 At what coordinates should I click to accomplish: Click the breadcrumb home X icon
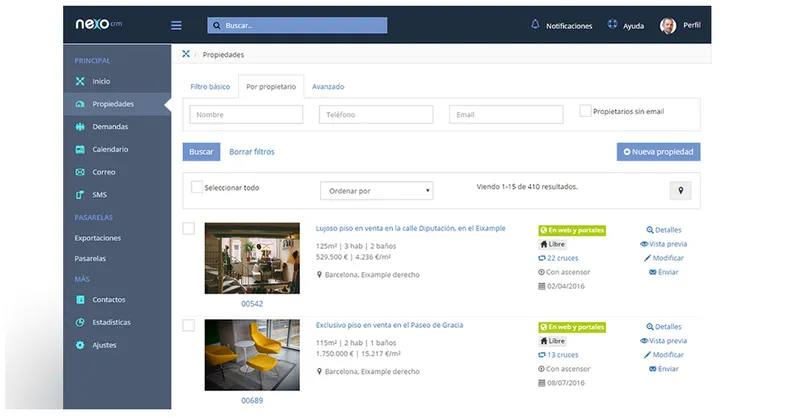pos(186,54)
